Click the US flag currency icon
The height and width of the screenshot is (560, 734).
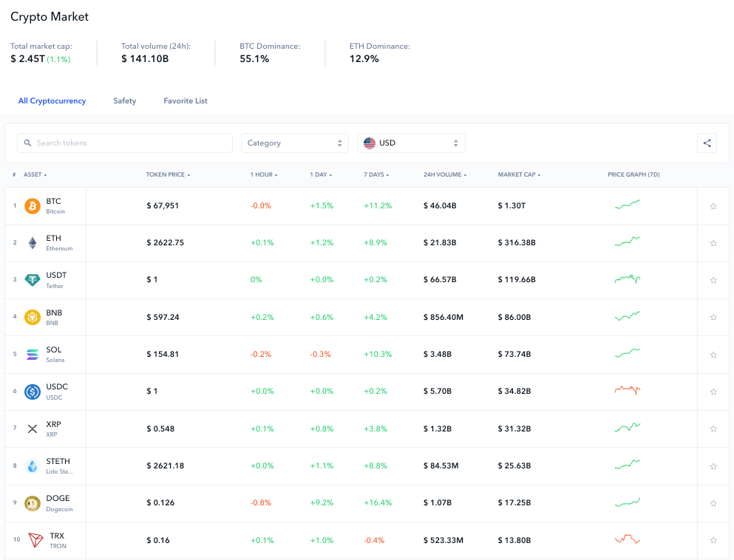pyautogui.click(x=370, y=143)
